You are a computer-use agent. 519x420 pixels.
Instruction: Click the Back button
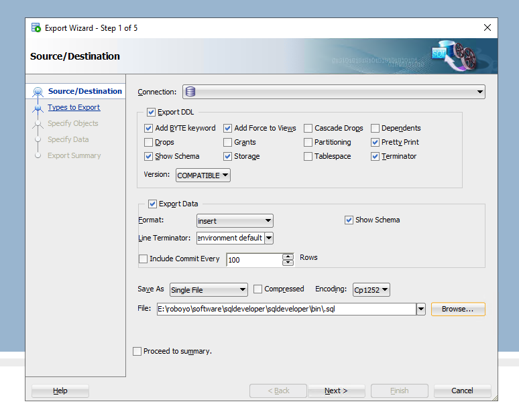click(x=278, y=391)
